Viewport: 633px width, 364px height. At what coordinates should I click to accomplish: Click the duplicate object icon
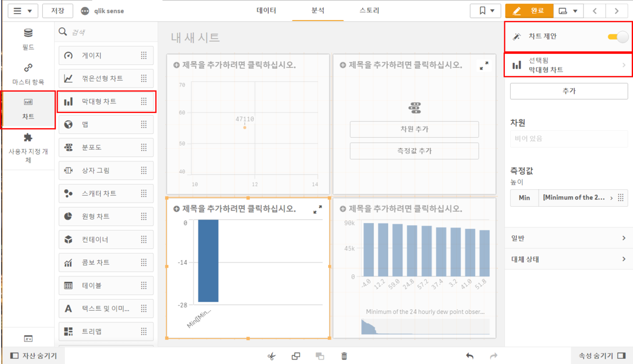[x=296, y=356]
